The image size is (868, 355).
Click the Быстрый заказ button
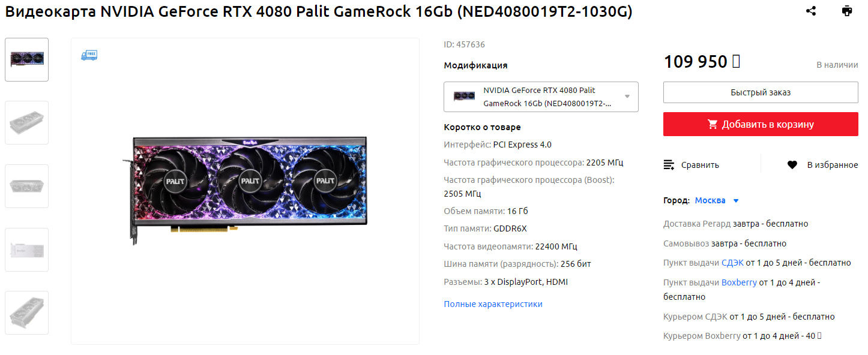pos(761,92)
